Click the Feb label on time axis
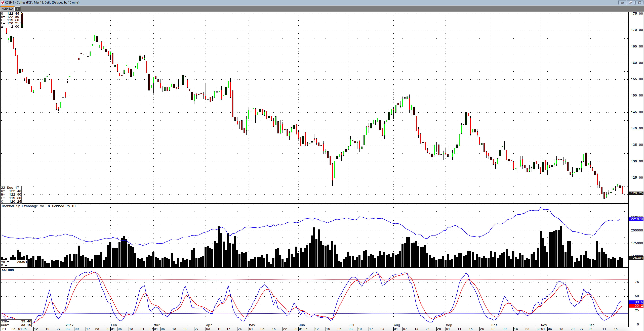 [x=114, y=325]
